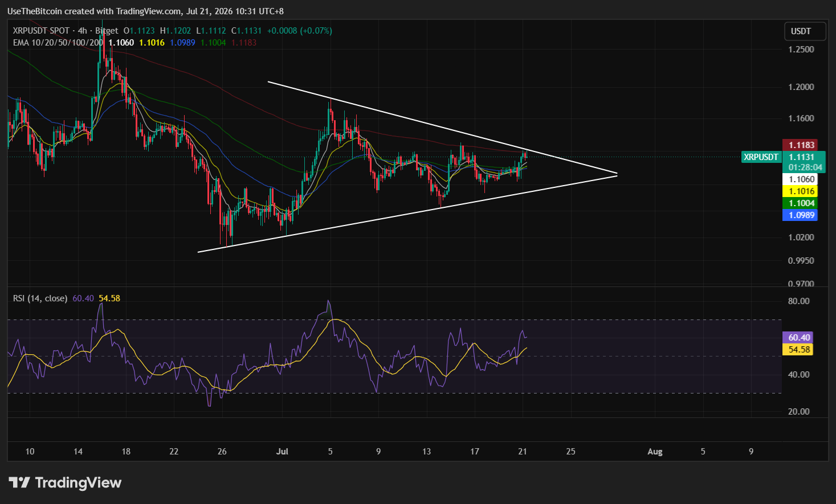The image size is (836, 504).
Task: Click the RSI 20.00 axis tick
Action: 798,412
